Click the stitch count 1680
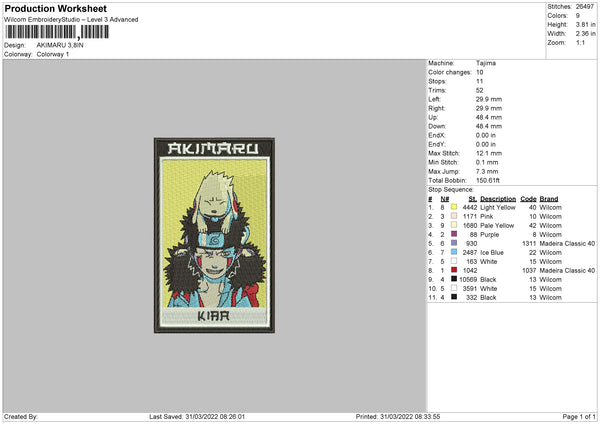Image resolution: width=600 pixels, height=424 pixels. 470,225
